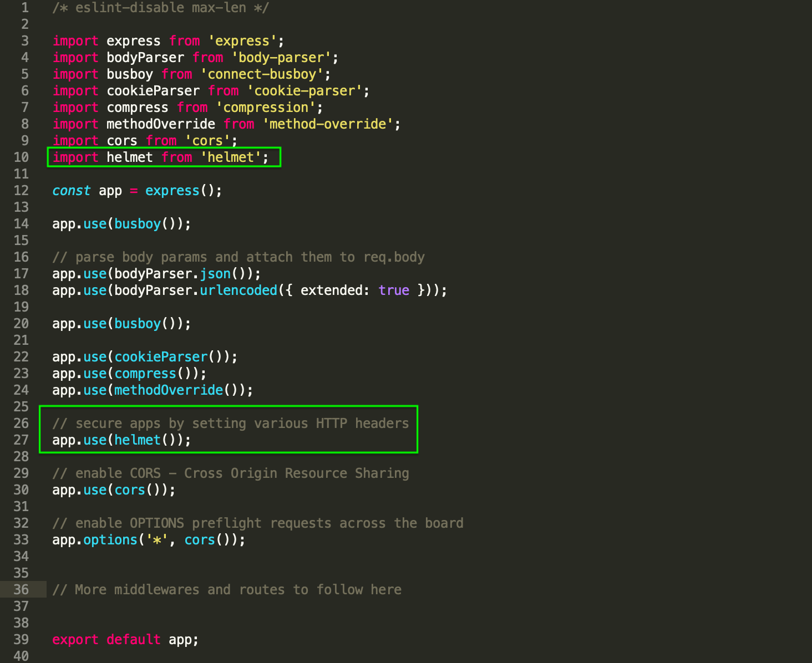Click app.use(cookieParser()) on line 22
The height and width of the screenshot is (663, 812).
pos(144,356)
